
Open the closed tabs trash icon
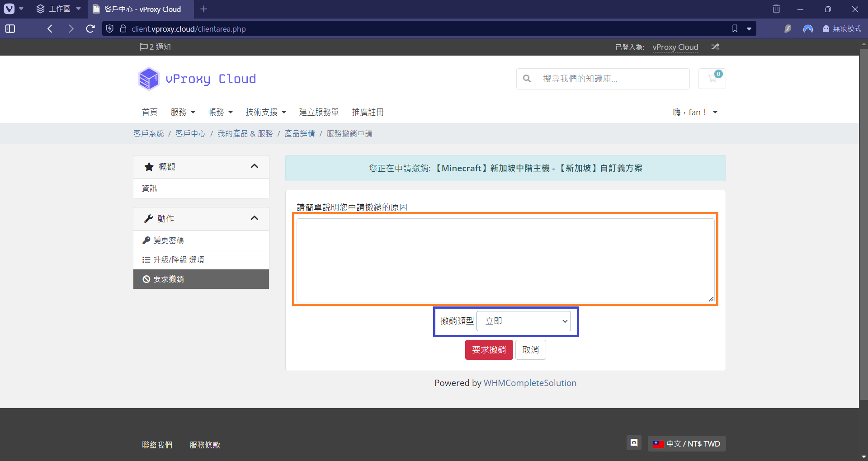[x=776, y=9]
